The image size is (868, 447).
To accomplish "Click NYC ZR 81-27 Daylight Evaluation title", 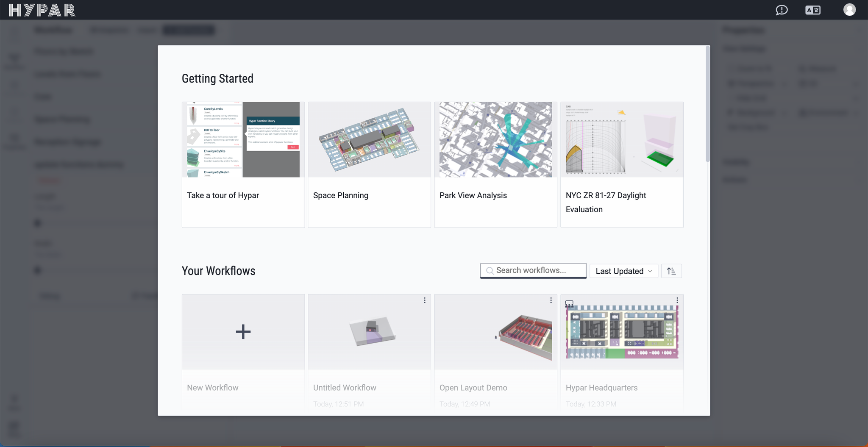I will pyautogui.click(x=606, y=202).
